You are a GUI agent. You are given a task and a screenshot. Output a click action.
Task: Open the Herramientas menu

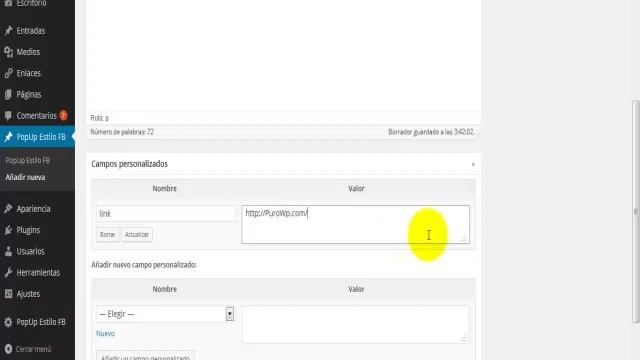(37, 272)
